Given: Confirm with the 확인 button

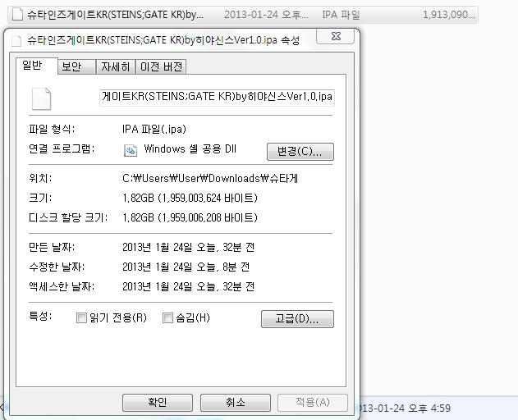Looking at the screenshot, I should point(158,403).
